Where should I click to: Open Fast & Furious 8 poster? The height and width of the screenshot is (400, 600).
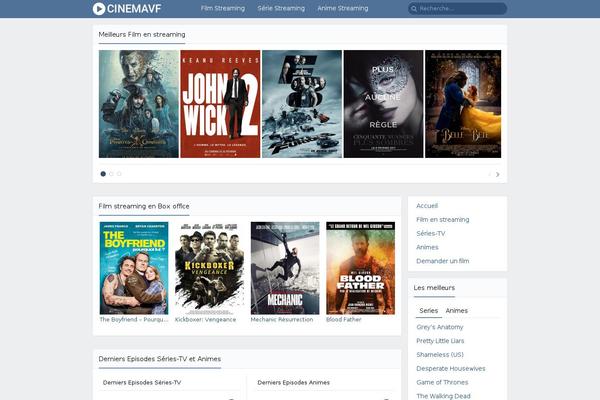coord(302,104)
